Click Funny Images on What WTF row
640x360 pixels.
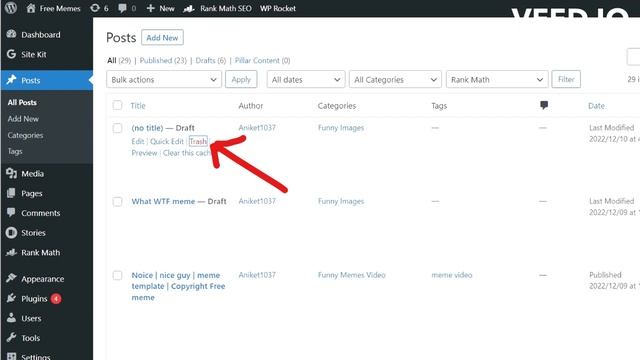[x=341, y=201]
